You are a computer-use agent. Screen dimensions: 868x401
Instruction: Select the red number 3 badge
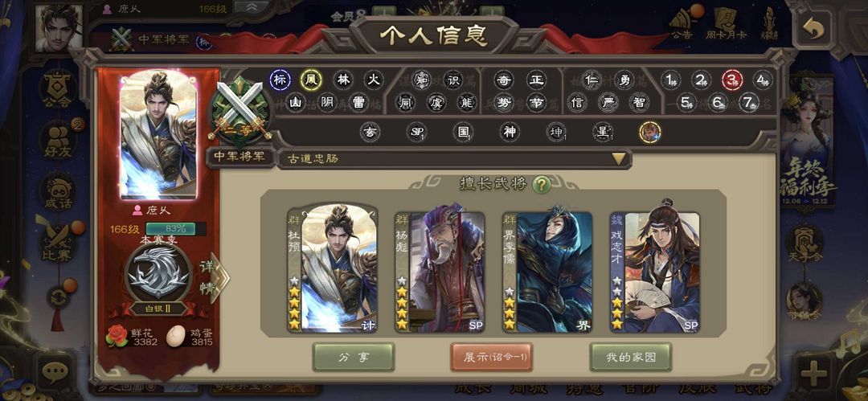coord(732,80)
